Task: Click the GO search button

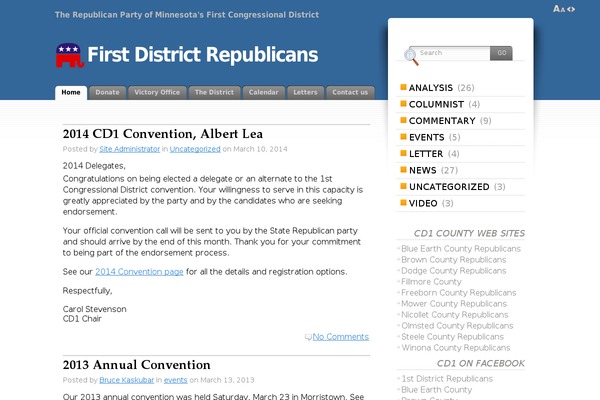Action: click(x=501, y=53)
